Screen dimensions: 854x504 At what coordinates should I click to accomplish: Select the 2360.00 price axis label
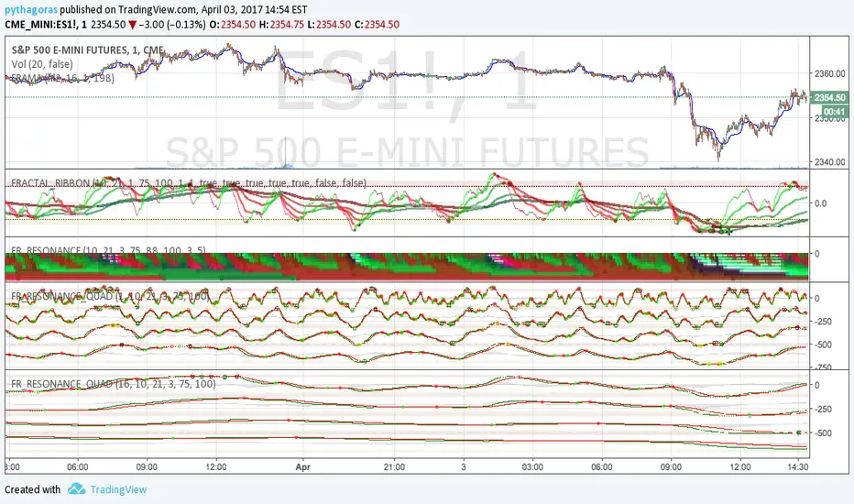pos(830,73)
